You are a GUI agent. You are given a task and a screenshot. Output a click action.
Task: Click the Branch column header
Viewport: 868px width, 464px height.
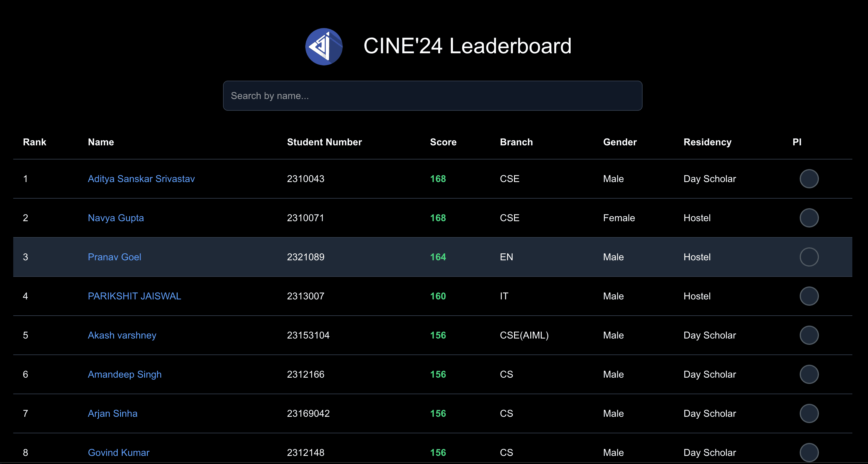pyautogui.click(x=516, y=142)
